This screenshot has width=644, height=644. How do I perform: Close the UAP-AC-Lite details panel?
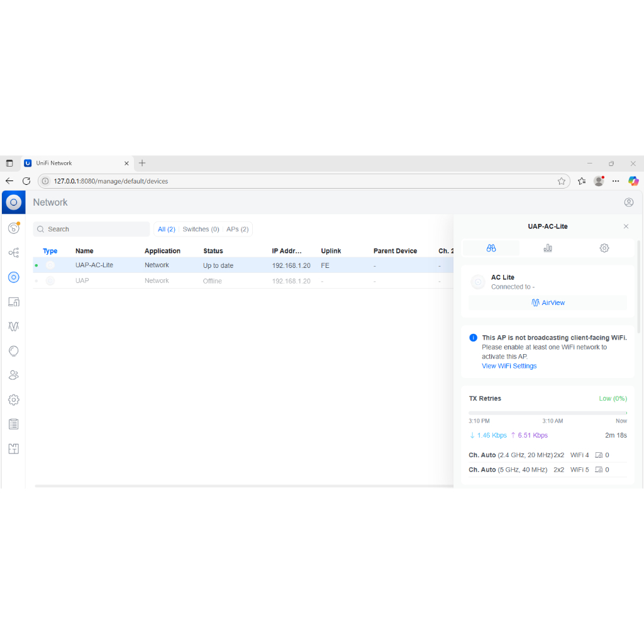(x=626, y=226)
